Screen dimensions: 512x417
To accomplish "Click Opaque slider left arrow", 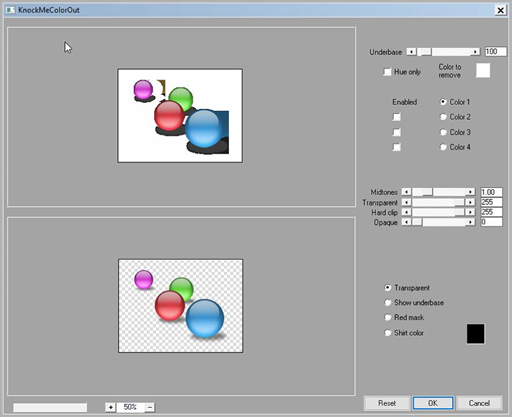I will [x=406, y=222].
